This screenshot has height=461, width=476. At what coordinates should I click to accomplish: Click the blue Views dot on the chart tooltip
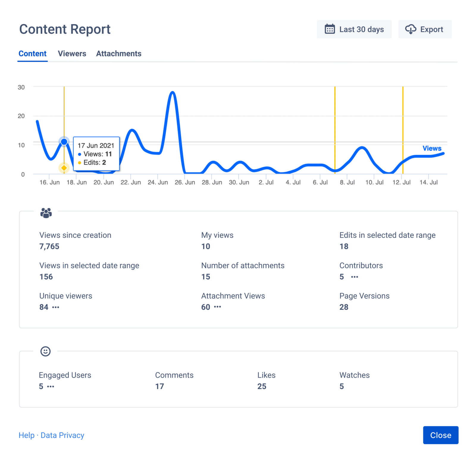(64, 142)
